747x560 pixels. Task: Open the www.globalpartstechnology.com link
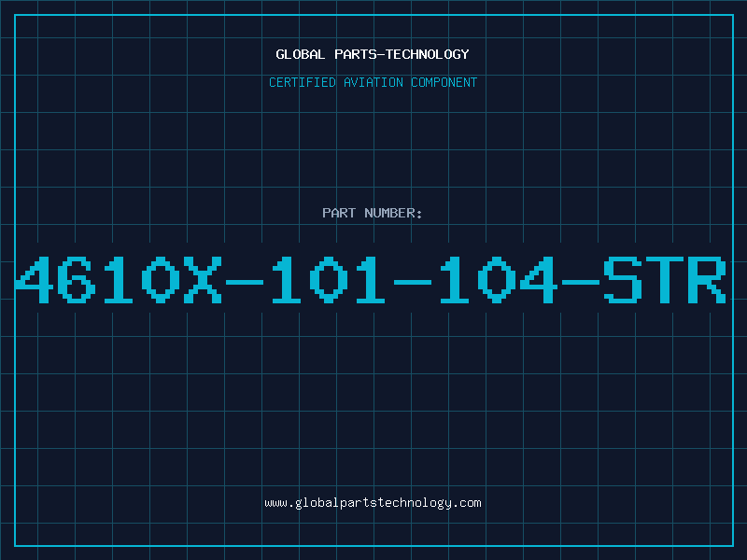(x=373, y=503)
